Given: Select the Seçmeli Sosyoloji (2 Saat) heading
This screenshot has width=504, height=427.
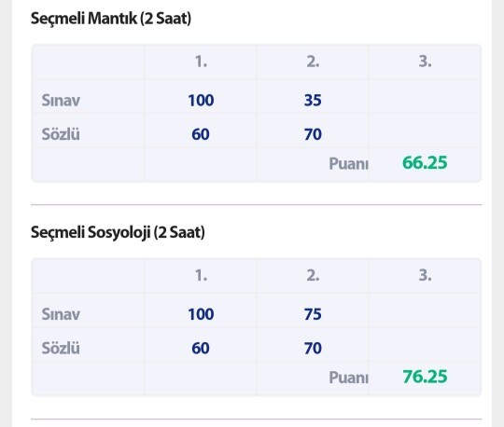Looking at the screenshot, I should [118, 232].
